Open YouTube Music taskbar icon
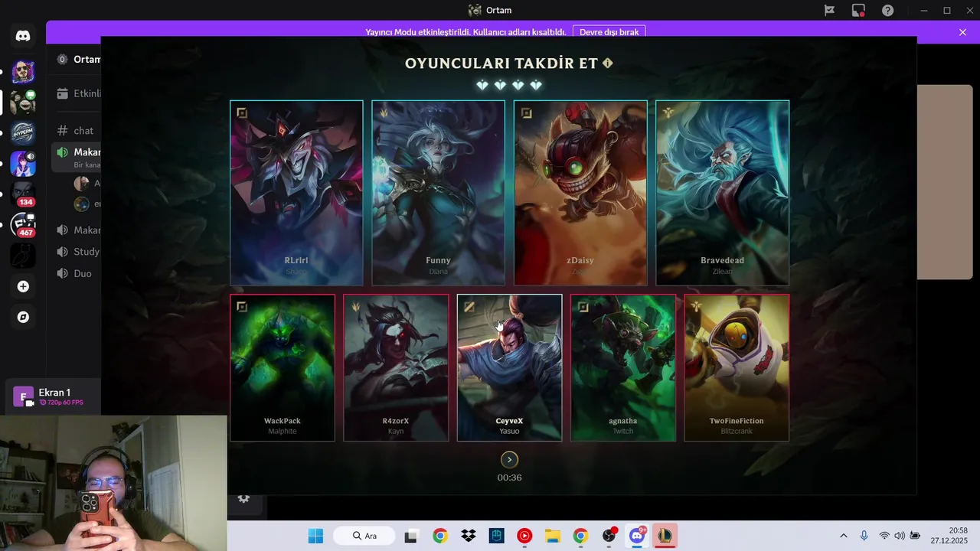The image size is (980, 551). 524,536
